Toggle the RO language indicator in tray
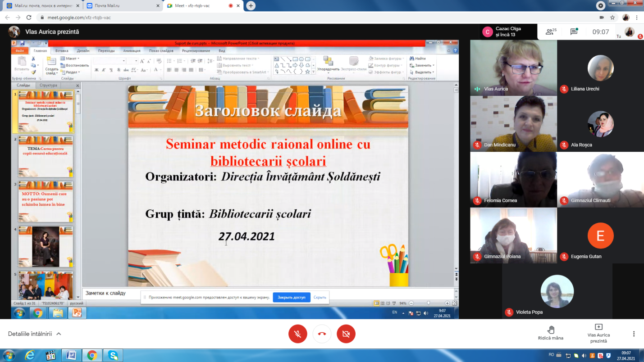The height and width of the screenshot is (362, 644). coord(551,355)
